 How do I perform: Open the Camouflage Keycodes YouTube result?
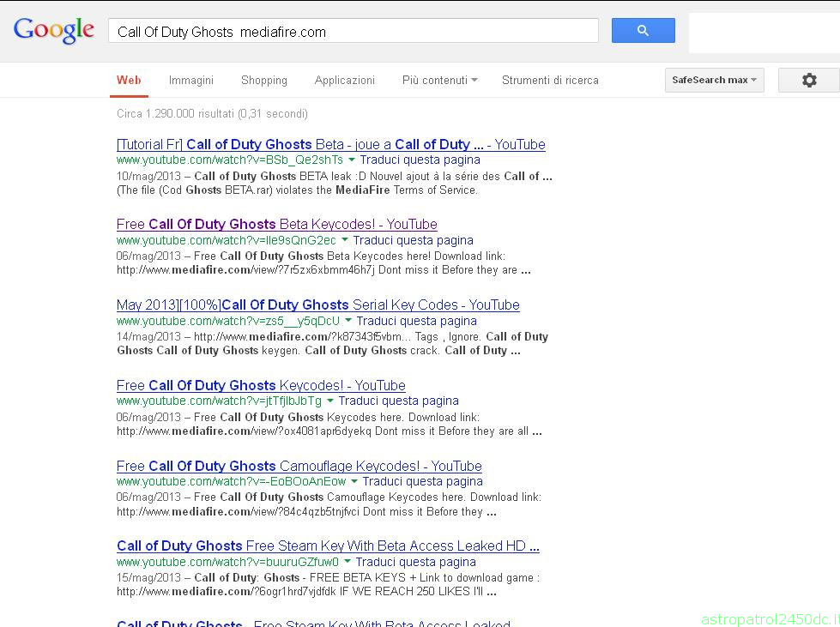[299, 466]
